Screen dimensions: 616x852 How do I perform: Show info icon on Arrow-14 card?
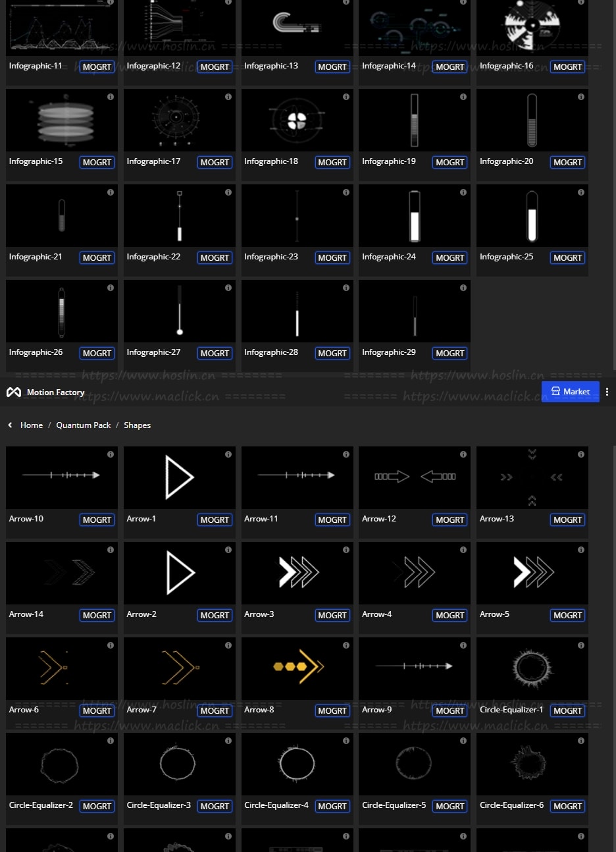[111, 550]
